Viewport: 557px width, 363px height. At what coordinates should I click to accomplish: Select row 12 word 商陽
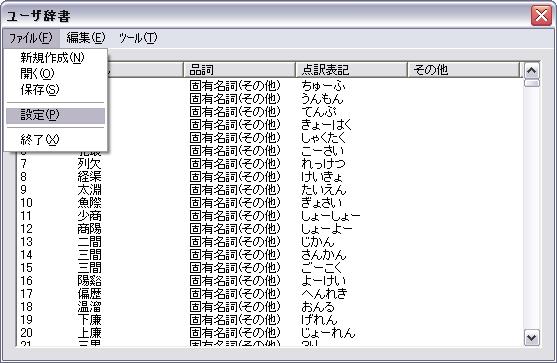tap(90, 229)
